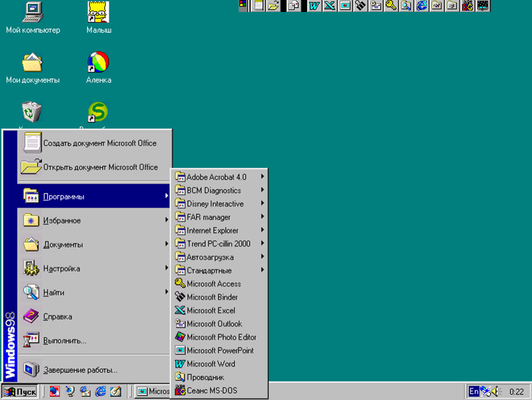Choose Выполнить... in the Start menu
The image size is (532, 400).
pos(94,340)
